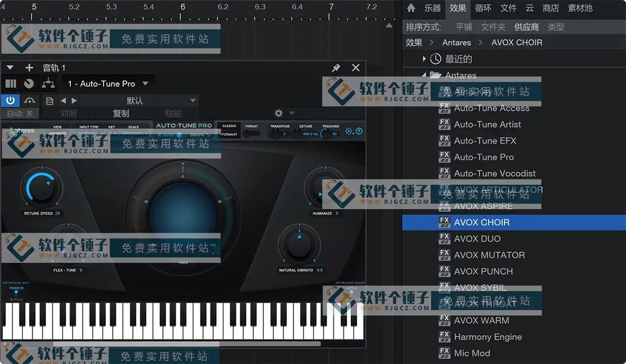
Task: Click the FX icon beside Mic Mod
Action: 444,353
